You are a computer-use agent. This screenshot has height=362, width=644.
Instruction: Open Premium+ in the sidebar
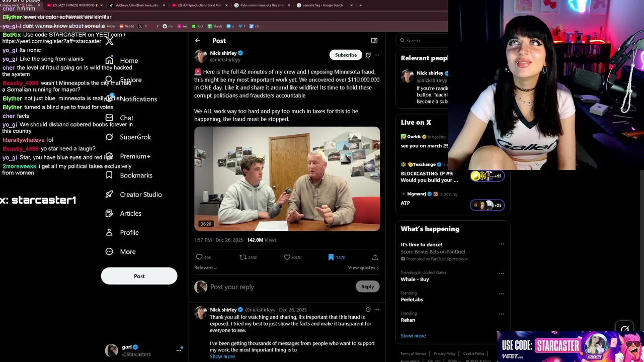128,156
